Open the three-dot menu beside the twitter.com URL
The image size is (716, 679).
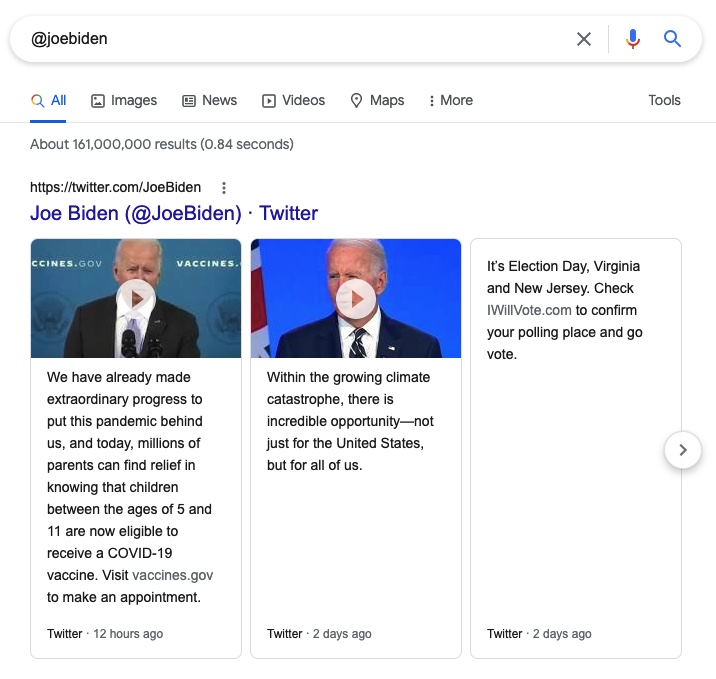[224, 187]
